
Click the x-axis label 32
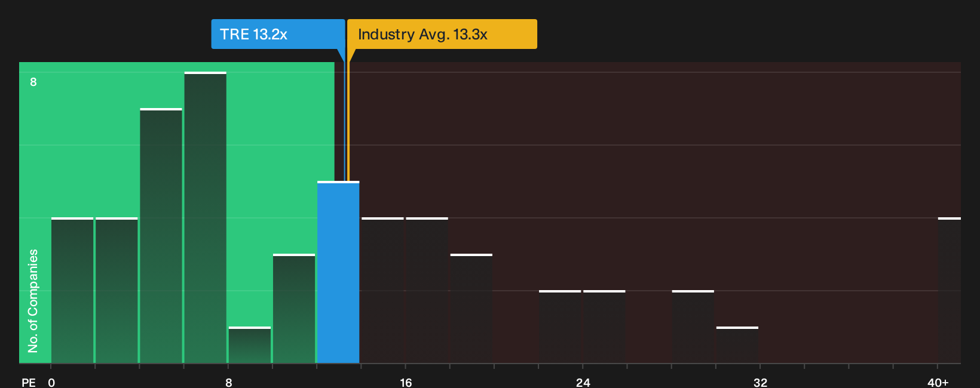[760, 382]
